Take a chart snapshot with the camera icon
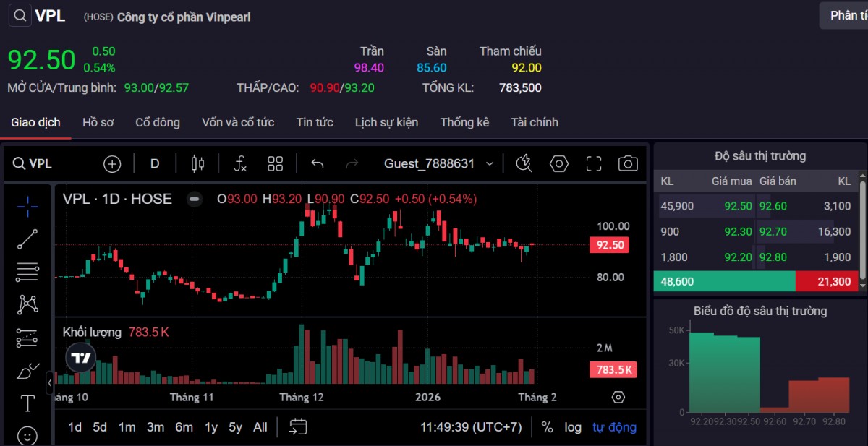The height and width of the screenshot is (446, 868). pos(627,163)
